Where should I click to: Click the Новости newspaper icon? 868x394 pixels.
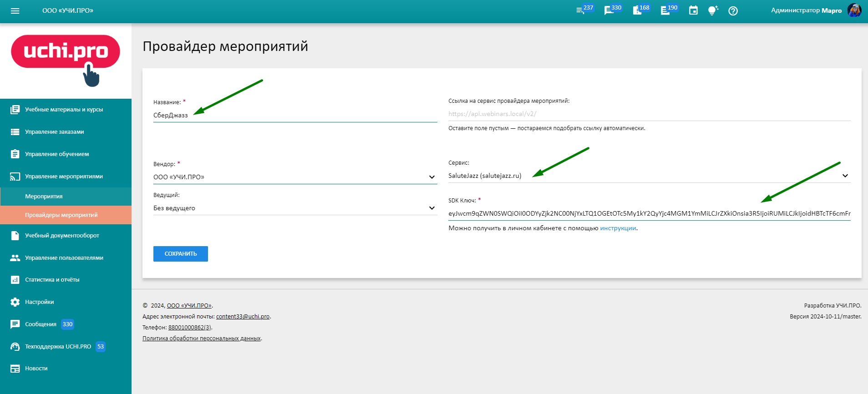15,369
